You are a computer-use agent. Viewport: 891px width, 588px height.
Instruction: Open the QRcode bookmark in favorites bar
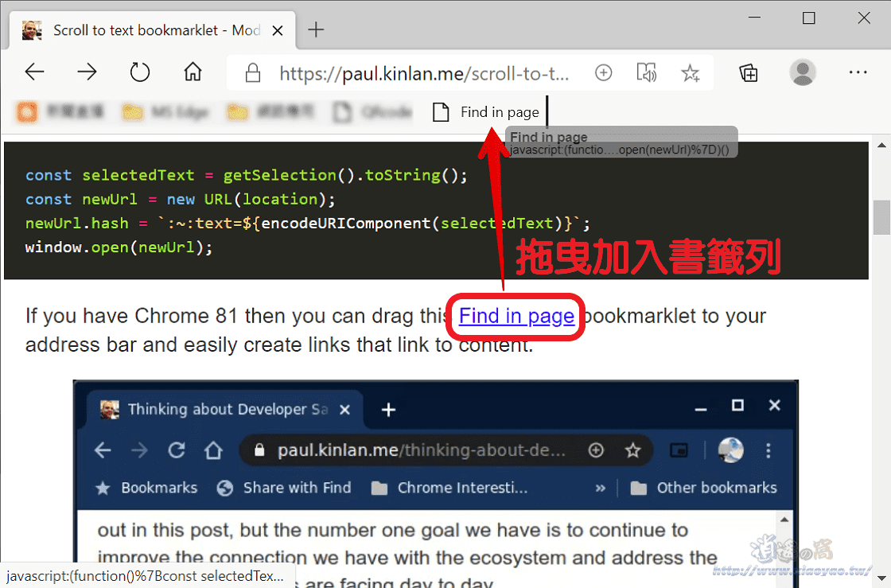(373, 112)
